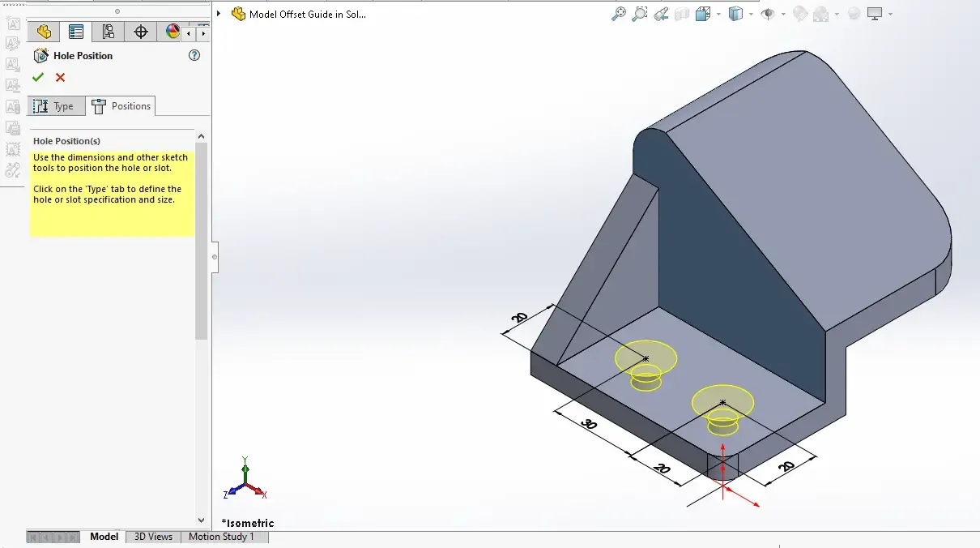Open Hole Position help icon

click(x=194, y=55)
